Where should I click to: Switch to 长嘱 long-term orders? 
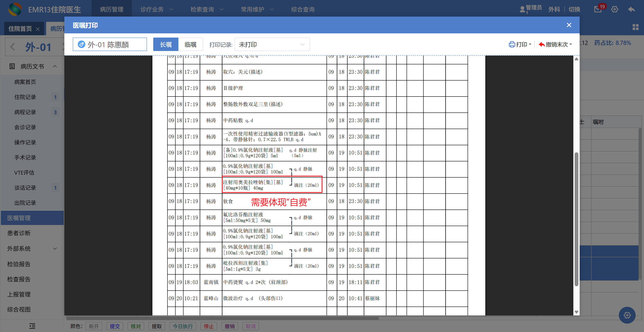[x=165, y=44]
